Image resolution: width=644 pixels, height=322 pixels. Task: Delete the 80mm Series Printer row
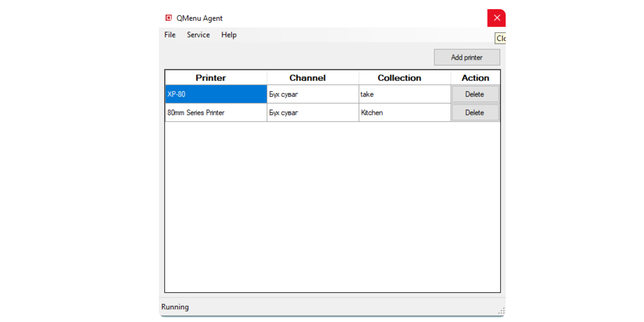click(475, 112)
